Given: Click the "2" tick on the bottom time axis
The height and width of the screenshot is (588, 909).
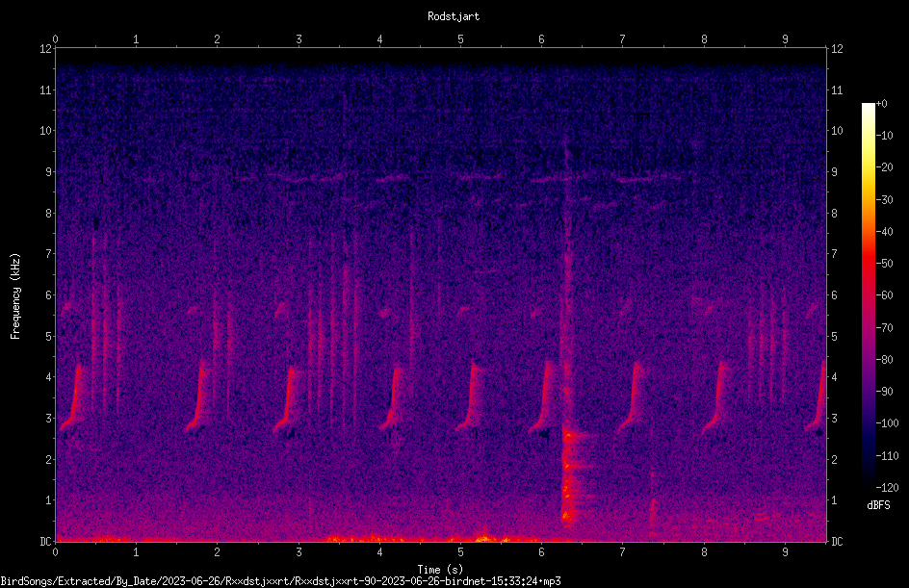Looking at the screenshot, I should point(218,552).
